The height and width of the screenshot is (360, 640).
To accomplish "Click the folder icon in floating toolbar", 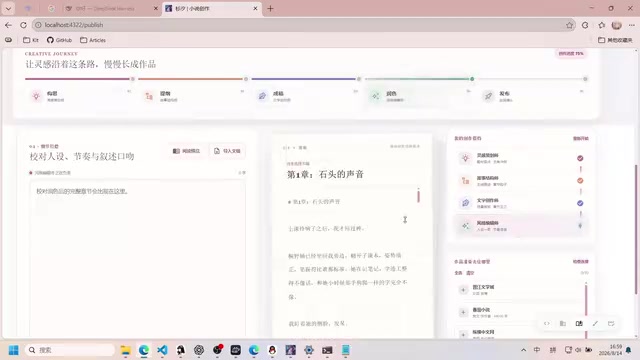I will pos(563,323).
